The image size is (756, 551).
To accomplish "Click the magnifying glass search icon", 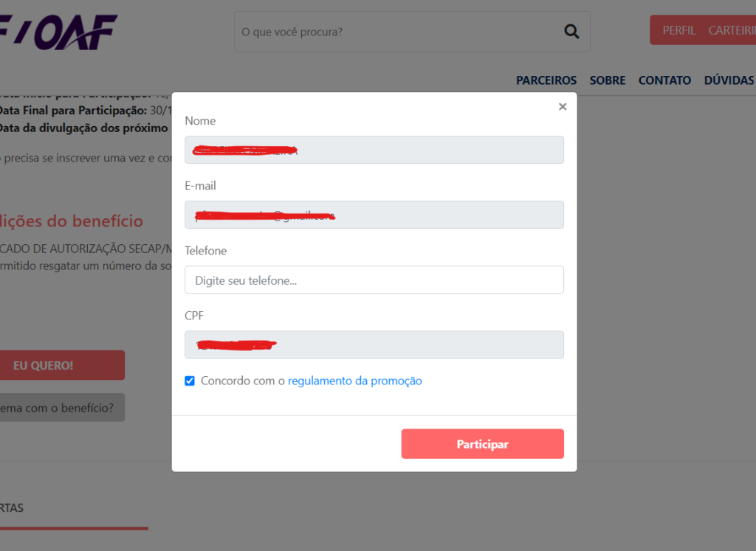I will pyautogui.click(x=571, y=31).
